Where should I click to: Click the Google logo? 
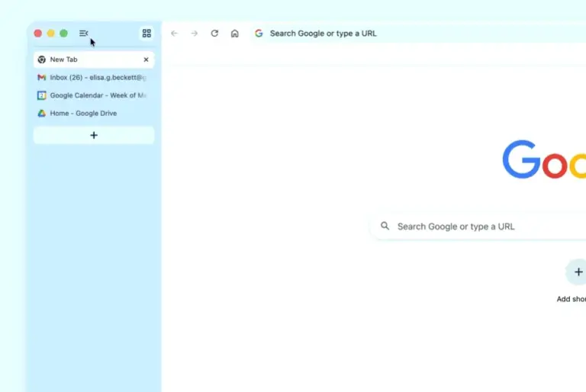pos(544,159)
